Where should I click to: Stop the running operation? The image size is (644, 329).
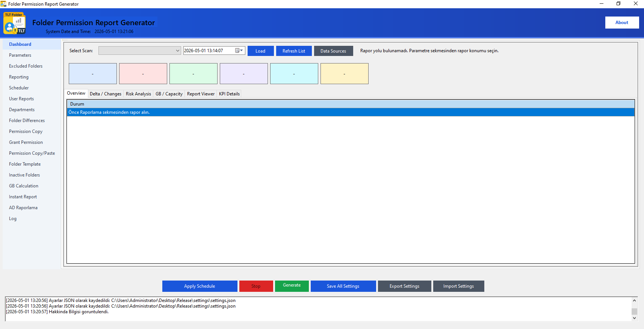(x=256, y=286)
